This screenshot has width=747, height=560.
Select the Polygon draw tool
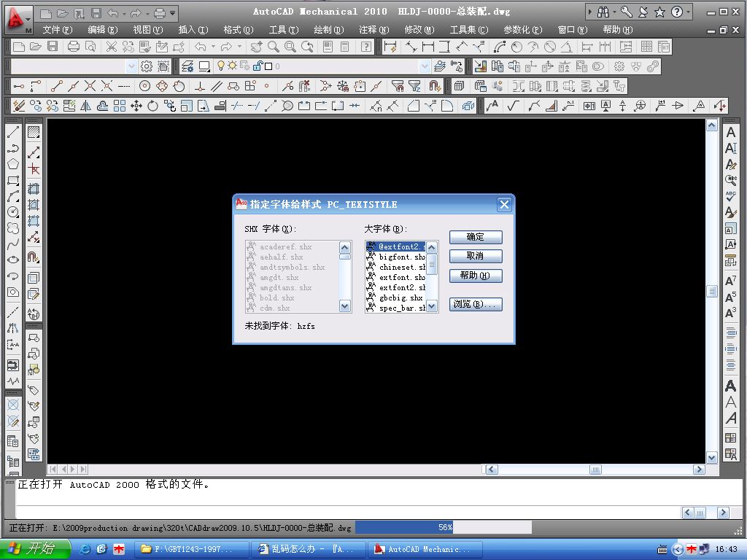(x=13, y=164)
